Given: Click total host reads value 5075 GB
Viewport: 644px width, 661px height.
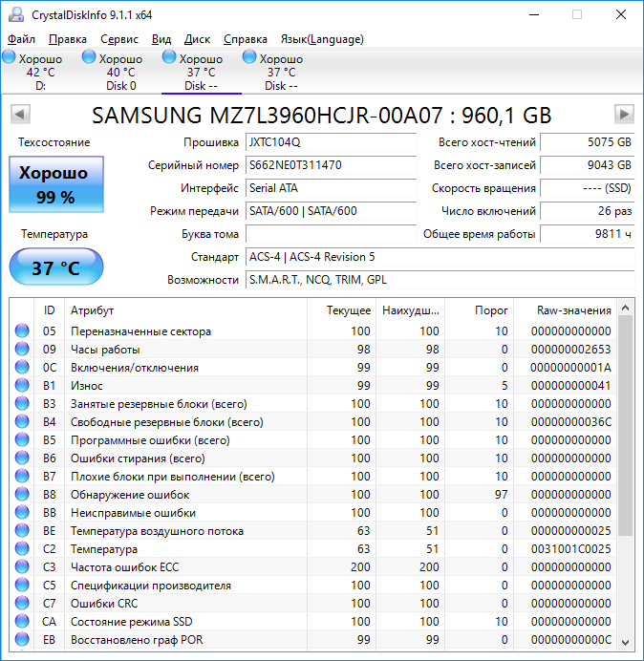Looking at the screenshot, I should point(587,142).
